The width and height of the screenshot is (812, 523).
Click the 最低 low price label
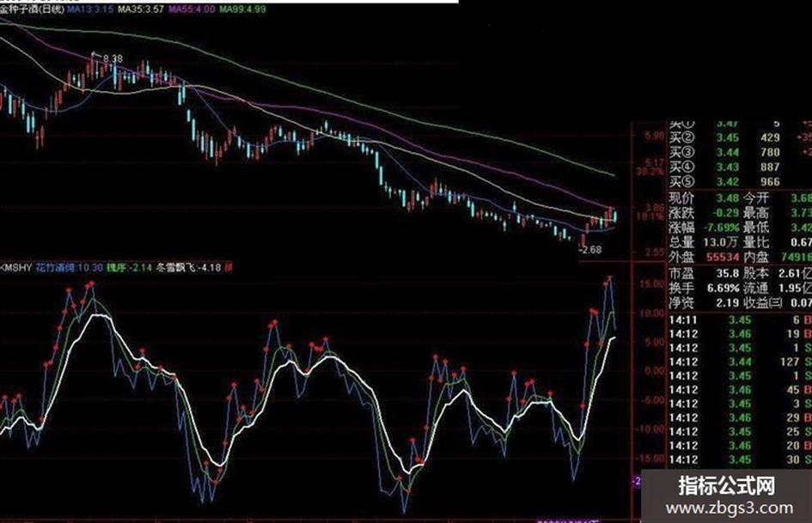pos(756,228)
